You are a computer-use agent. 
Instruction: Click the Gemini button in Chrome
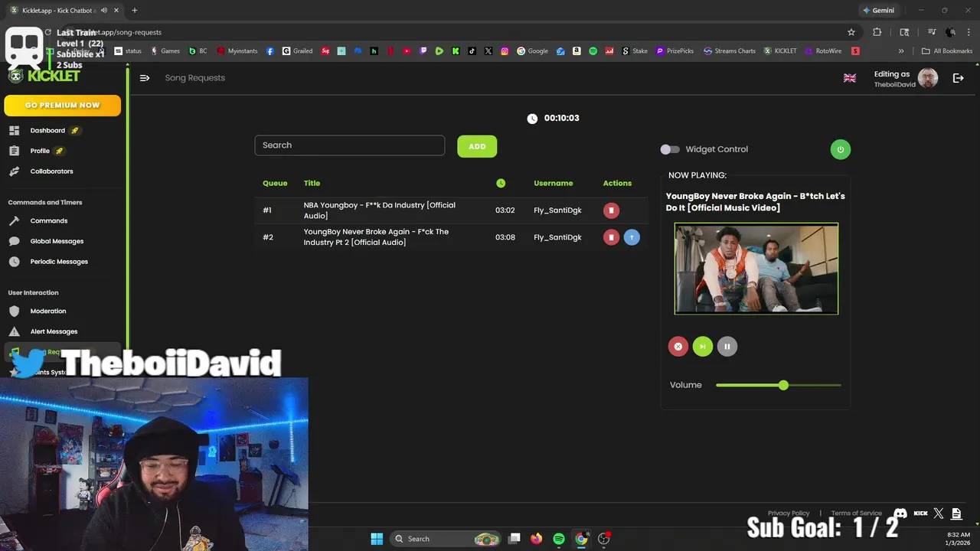878,11
